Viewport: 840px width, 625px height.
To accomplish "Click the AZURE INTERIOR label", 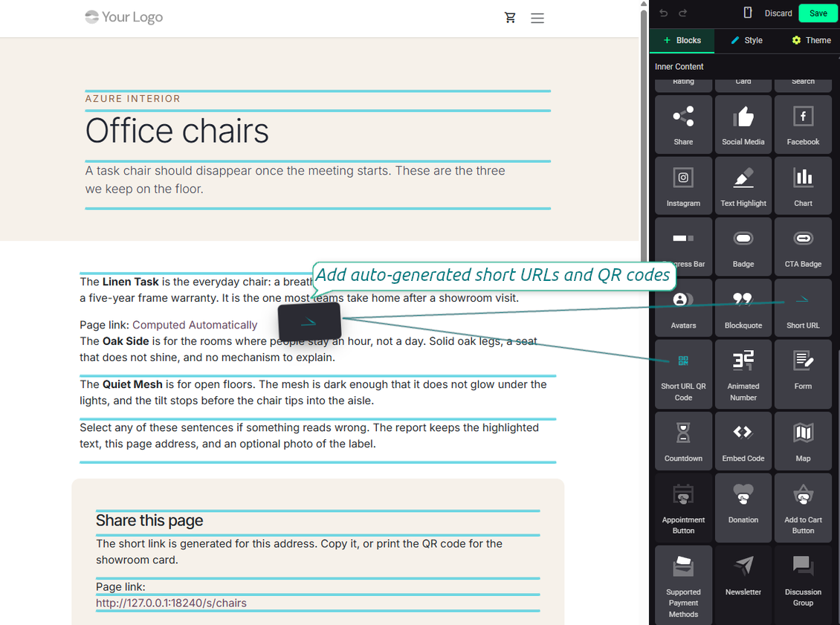I will 133,99.
